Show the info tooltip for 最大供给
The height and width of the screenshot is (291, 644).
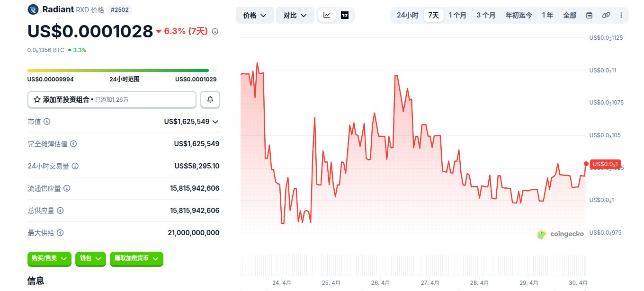pyautogui.click(x=60, y=233)
